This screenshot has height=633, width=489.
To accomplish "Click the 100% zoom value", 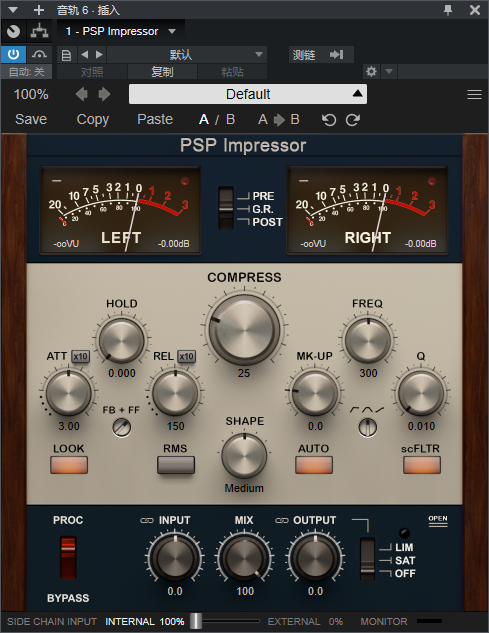I will click(31, 94).
